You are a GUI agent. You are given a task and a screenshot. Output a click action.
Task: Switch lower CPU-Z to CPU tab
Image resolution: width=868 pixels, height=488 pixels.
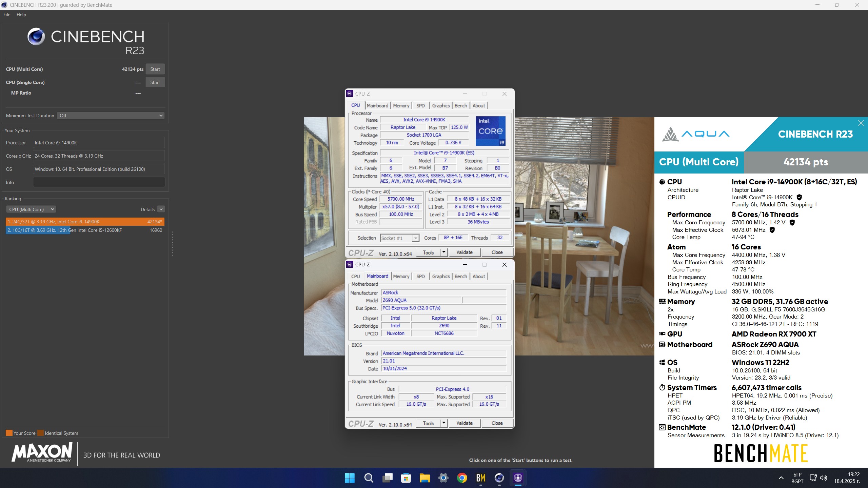[356, 277]
